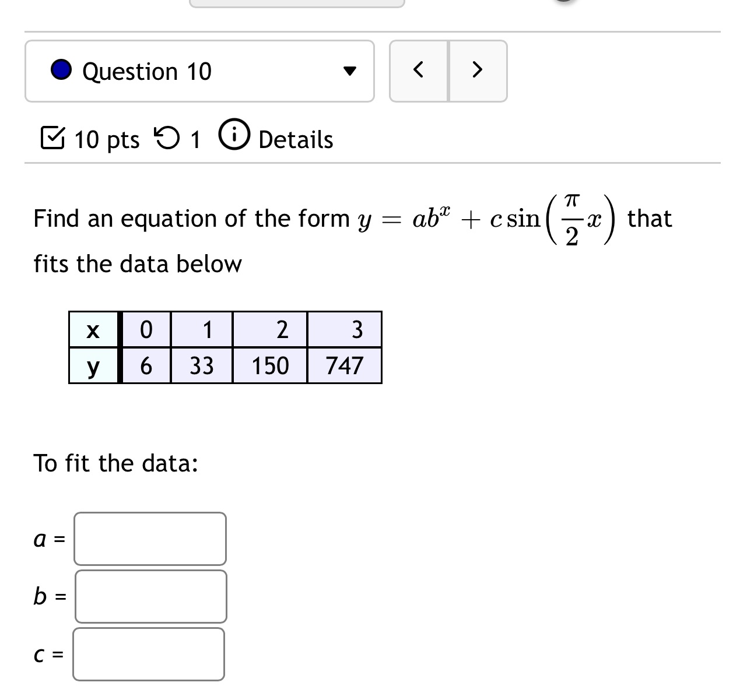Select the right chevron to advance questions

(477, 70)
